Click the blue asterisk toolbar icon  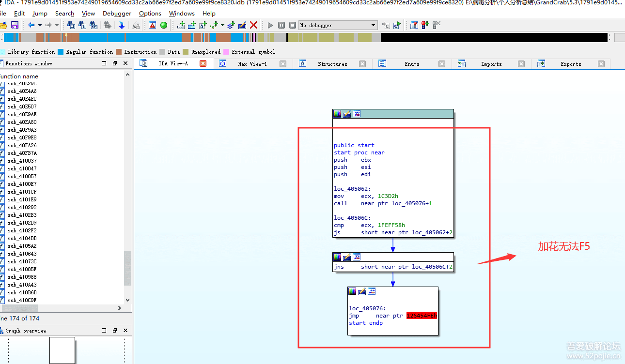click(x=231, y=25)
